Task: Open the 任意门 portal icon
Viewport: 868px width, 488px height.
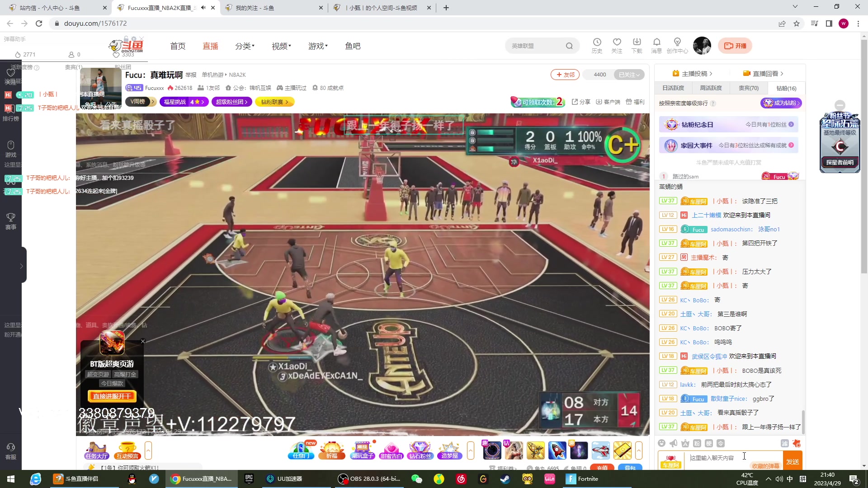Action: (x=301, y=450)
